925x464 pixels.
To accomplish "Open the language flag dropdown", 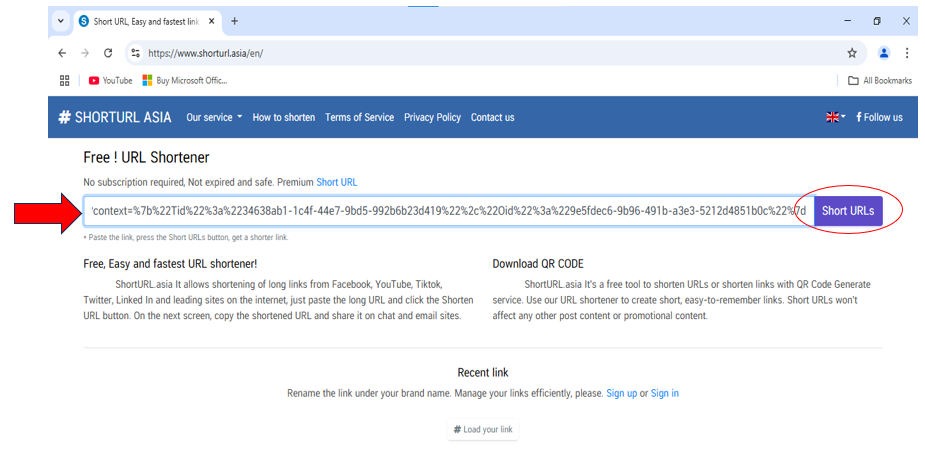I will 835,117.
